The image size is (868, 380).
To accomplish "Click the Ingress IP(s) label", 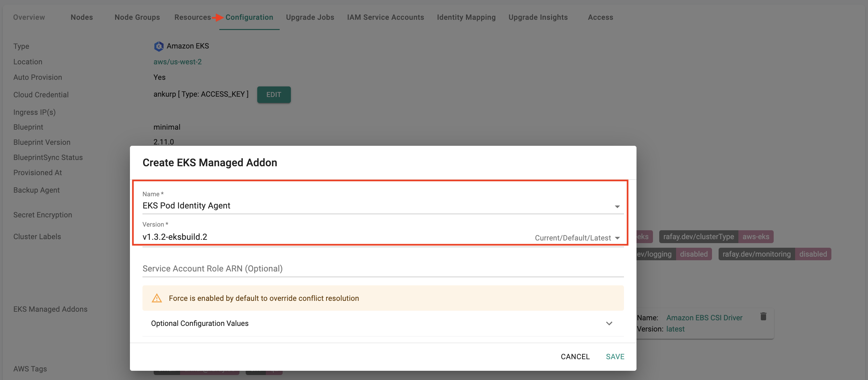I will pos(34,112).
